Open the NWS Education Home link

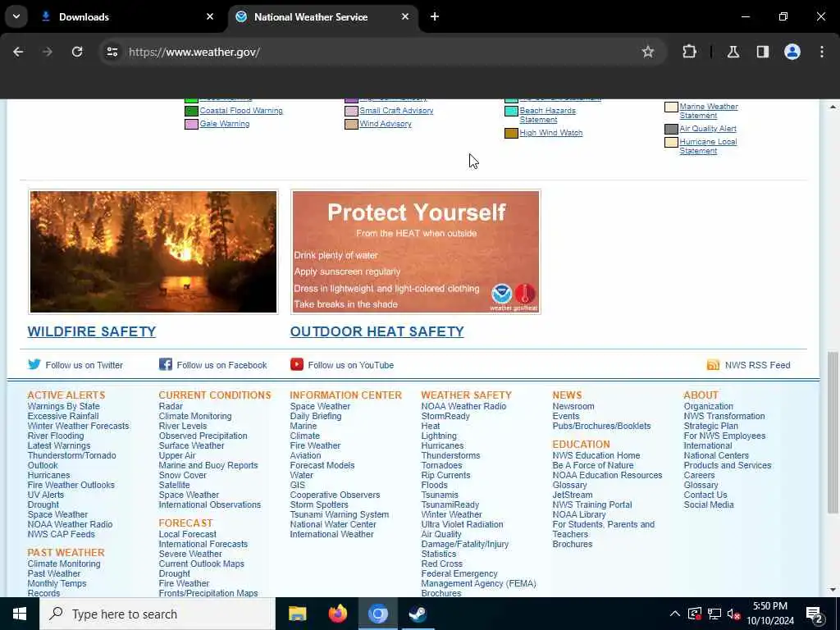click(596, 455)
